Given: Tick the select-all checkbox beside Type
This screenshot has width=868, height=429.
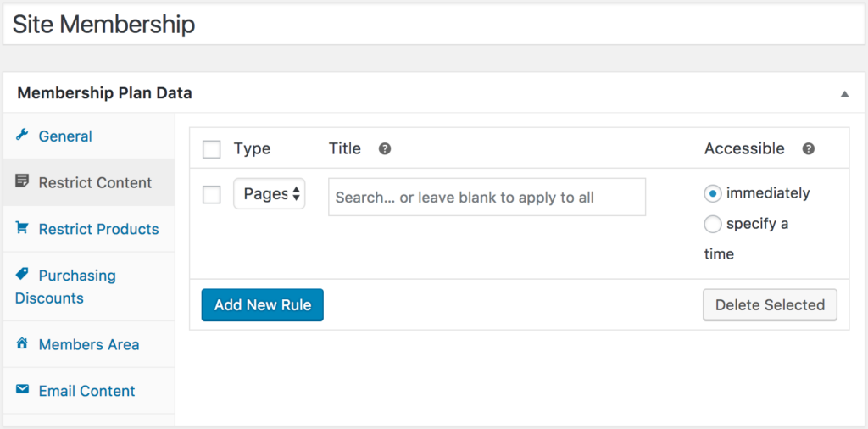Looking at the screenshot, I should (211, 149).
